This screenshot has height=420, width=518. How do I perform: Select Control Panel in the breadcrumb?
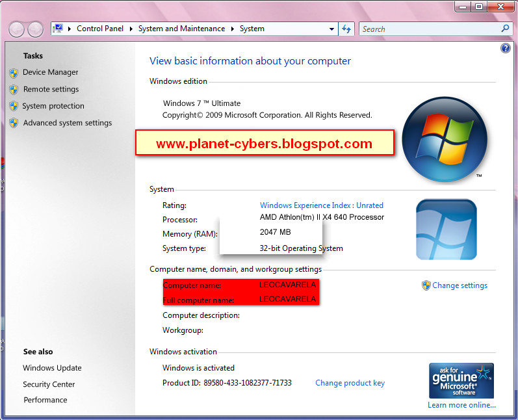100,29
